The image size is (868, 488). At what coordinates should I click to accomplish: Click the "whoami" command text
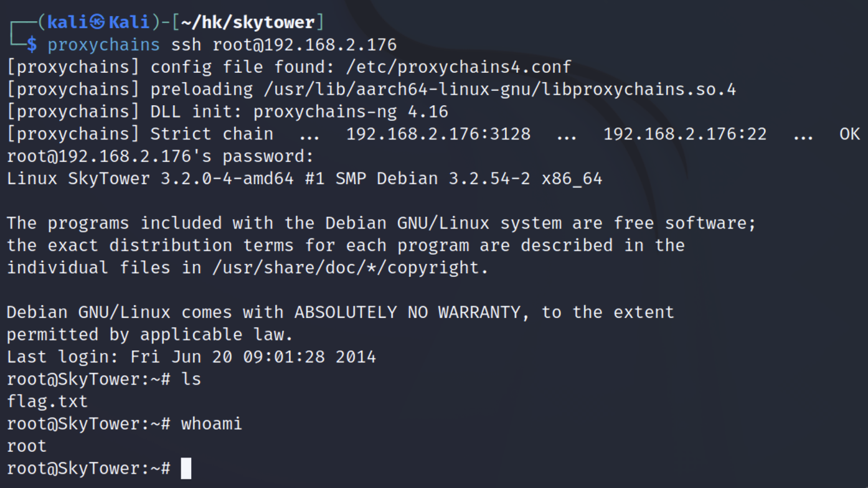point(211,424)
